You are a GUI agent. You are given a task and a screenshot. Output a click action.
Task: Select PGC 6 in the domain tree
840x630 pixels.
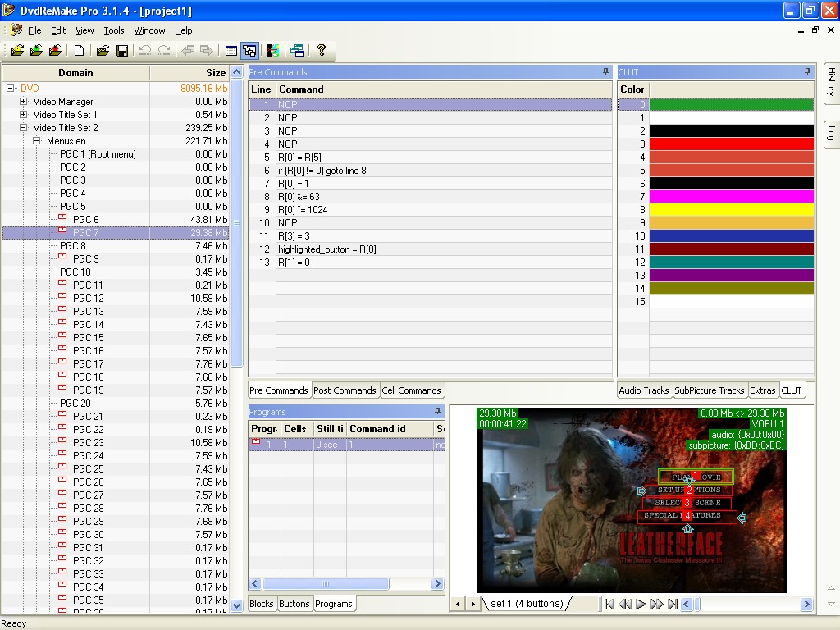pyautogui.click(x=85, y=220)
